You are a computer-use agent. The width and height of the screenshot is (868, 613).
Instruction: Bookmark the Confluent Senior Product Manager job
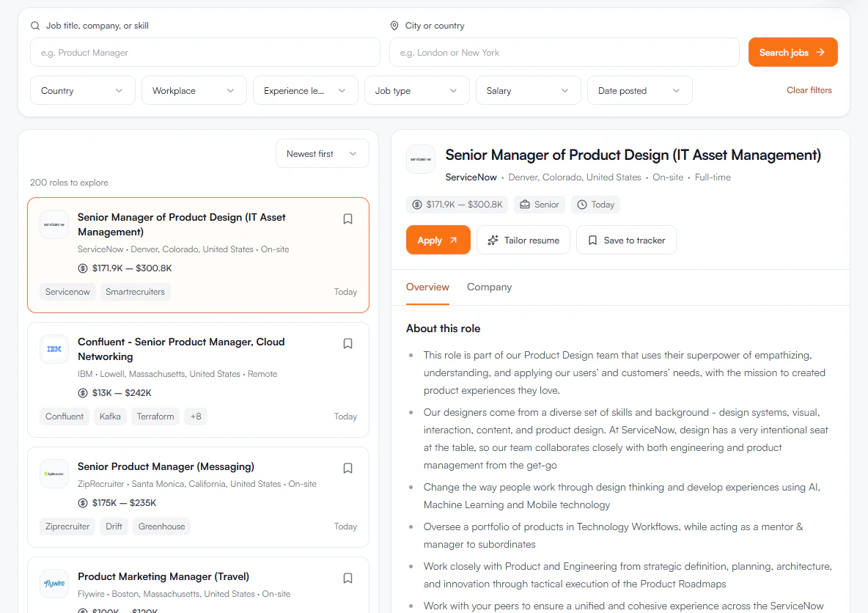347,343
